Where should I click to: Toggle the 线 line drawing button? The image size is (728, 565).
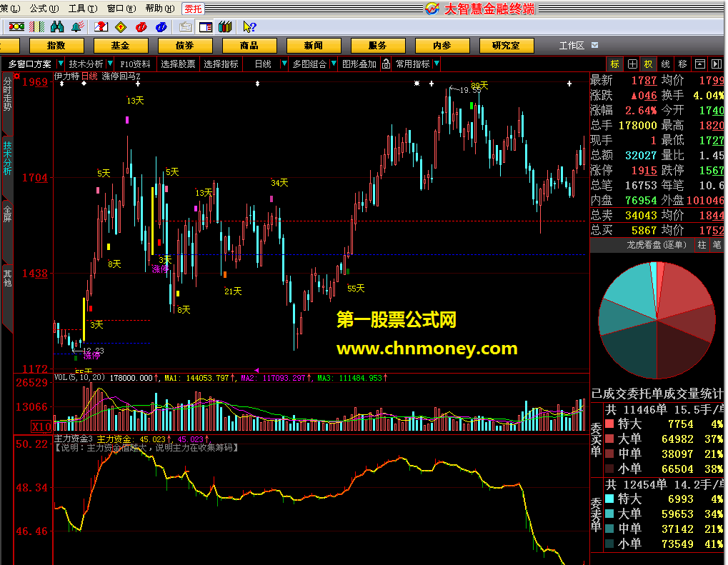[665, 64]
